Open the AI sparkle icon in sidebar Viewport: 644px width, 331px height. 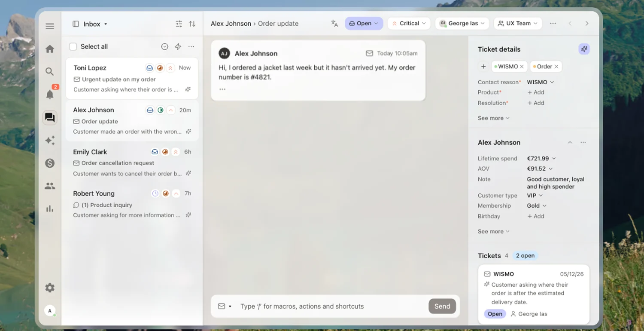[x=50, y=140]
